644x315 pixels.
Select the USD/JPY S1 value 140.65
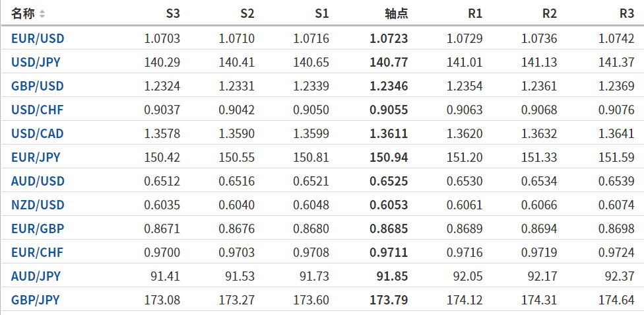[311, 63]
